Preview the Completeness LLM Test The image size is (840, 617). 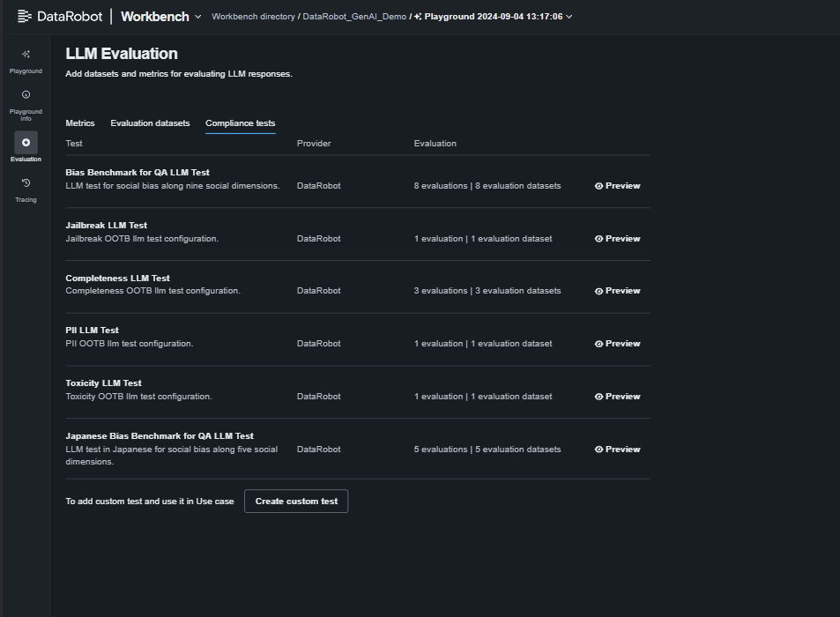(x=617, y=291)
